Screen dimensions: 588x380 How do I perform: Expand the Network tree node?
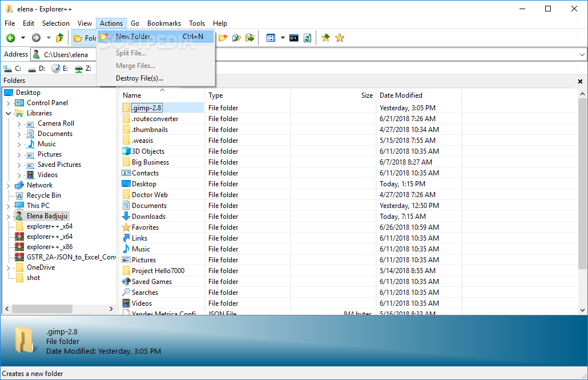coord(8,185)
